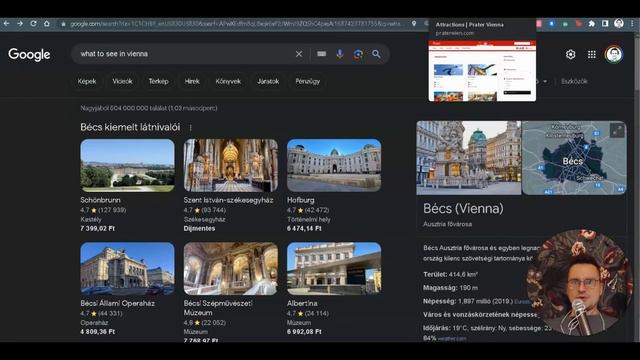Click the location pin icon in address bar
The image size is (640, 360).
(414, 24)
